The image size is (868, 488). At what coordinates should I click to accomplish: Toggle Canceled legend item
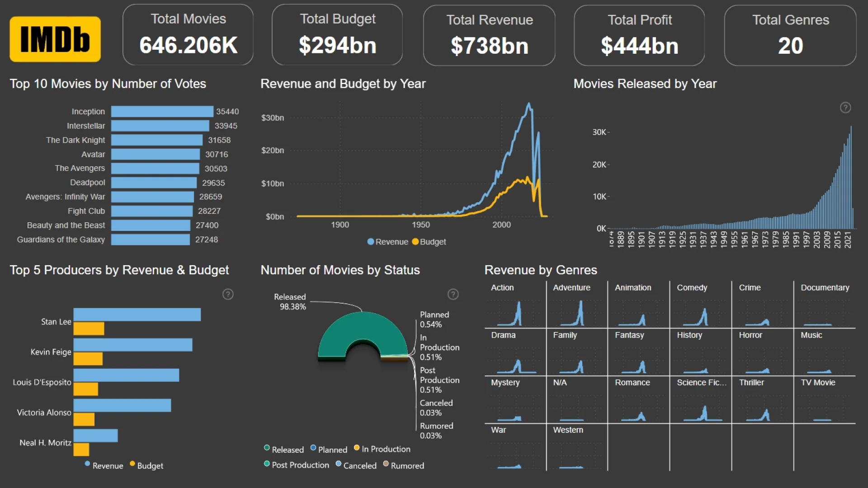tap(356, 465)
